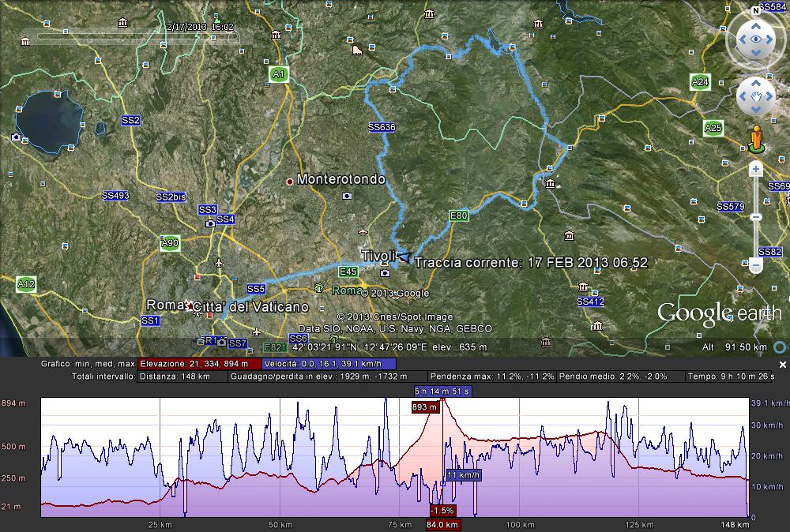The width and height of the screenshot is (790, 532).
Task: Click the zoom slider handle
Action: [755, 217]
